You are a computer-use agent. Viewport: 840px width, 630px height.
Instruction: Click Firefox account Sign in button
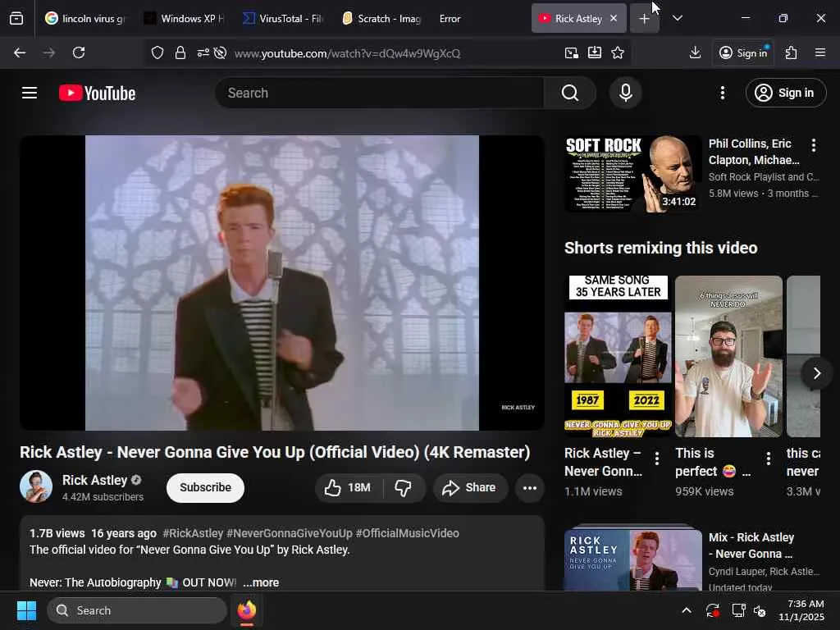743,52
